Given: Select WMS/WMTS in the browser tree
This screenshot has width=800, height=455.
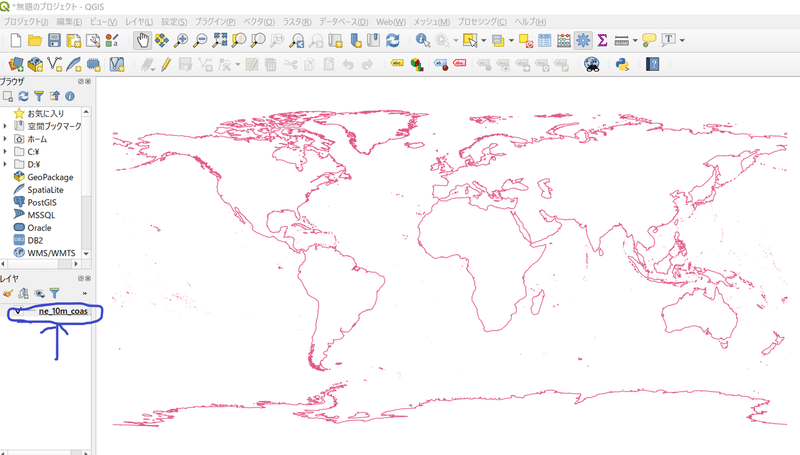Looking at the screenshot, I should [51, 253].
